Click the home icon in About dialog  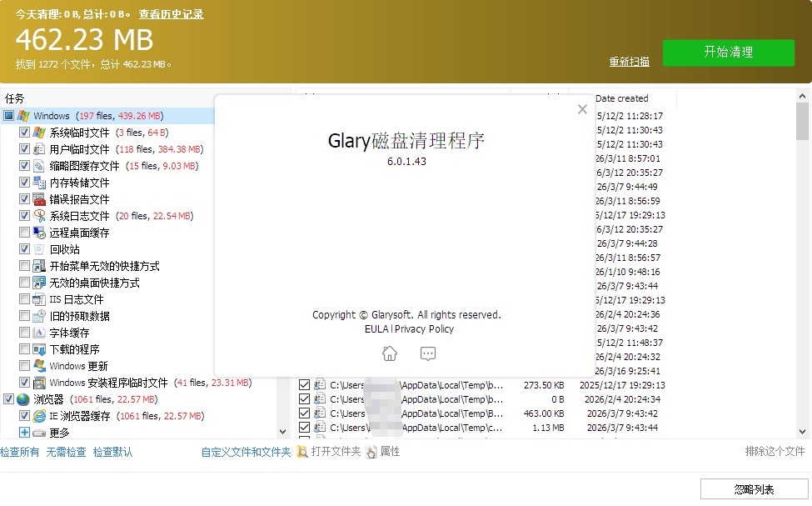[389, 353]
